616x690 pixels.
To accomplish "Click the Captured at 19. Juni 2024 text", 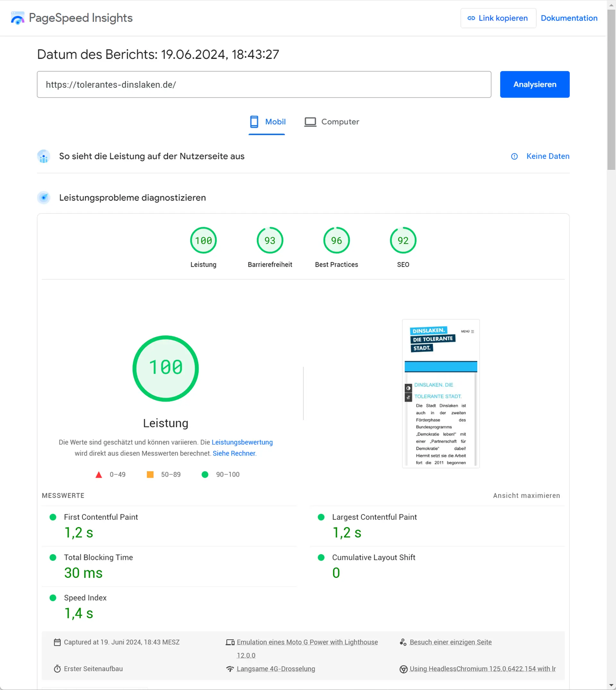I will (x=122, y=642).
